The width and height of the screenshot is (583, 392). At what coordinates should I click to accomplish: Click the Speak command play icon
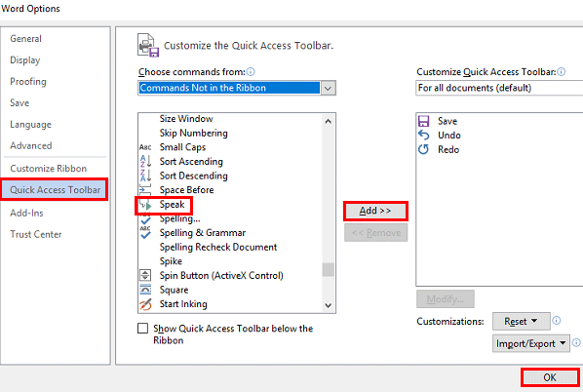145,205
